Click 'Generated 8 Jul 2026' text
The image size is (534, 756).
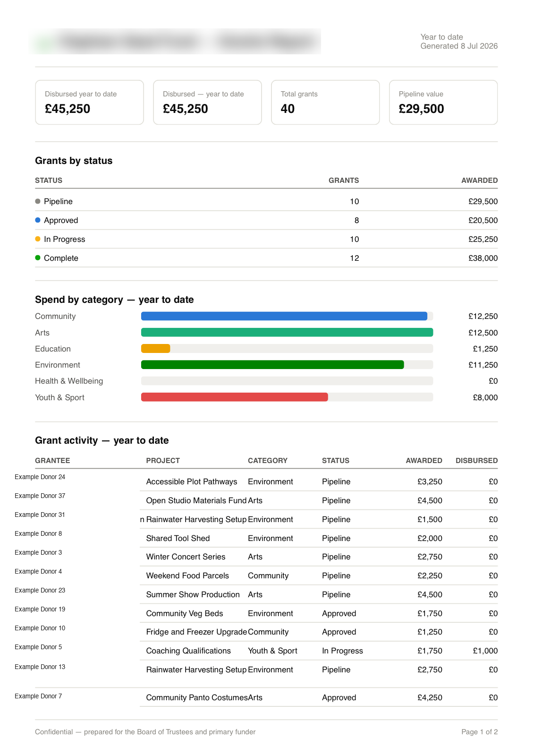pos(459,46)
